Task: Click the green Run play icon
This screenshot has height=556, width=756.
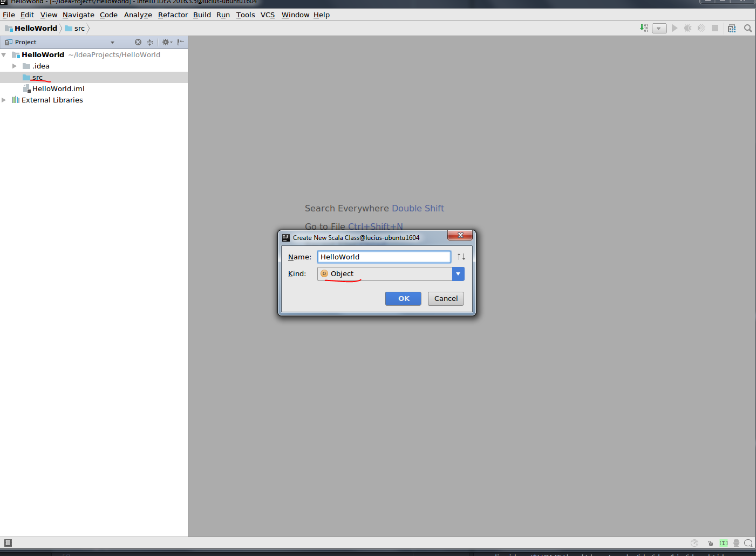Action: coord(675,28)
